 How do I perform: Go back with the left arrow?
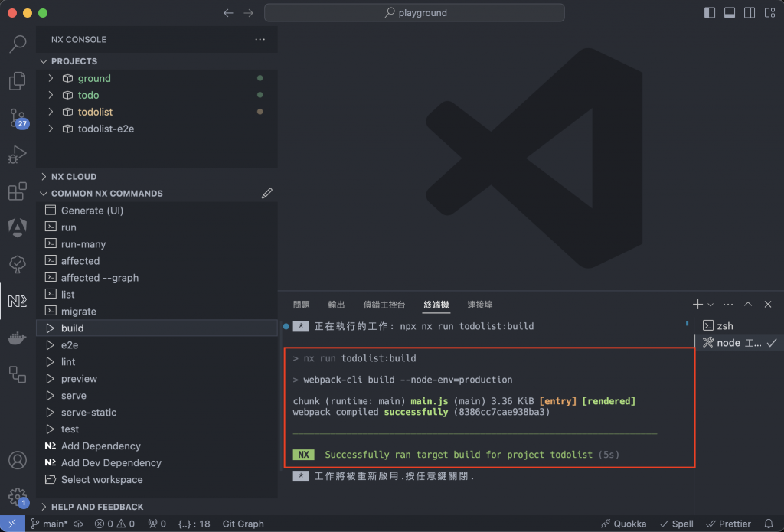(x=228, y=13)
